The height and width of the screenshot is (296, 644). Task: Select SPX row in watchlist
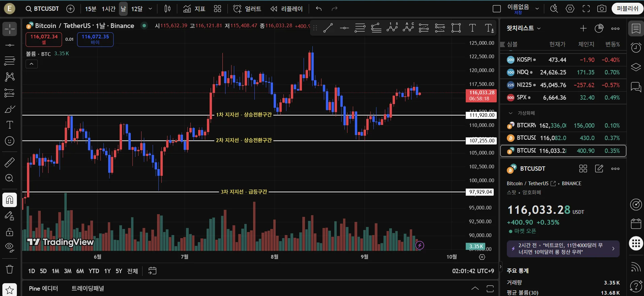(x=563, y=98)
